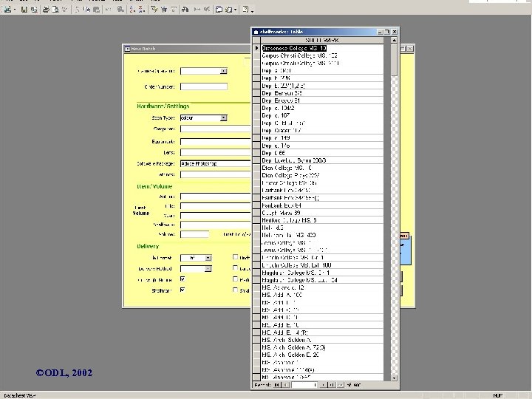
Task: Click the Computer input field
Action: click(215, 129)
